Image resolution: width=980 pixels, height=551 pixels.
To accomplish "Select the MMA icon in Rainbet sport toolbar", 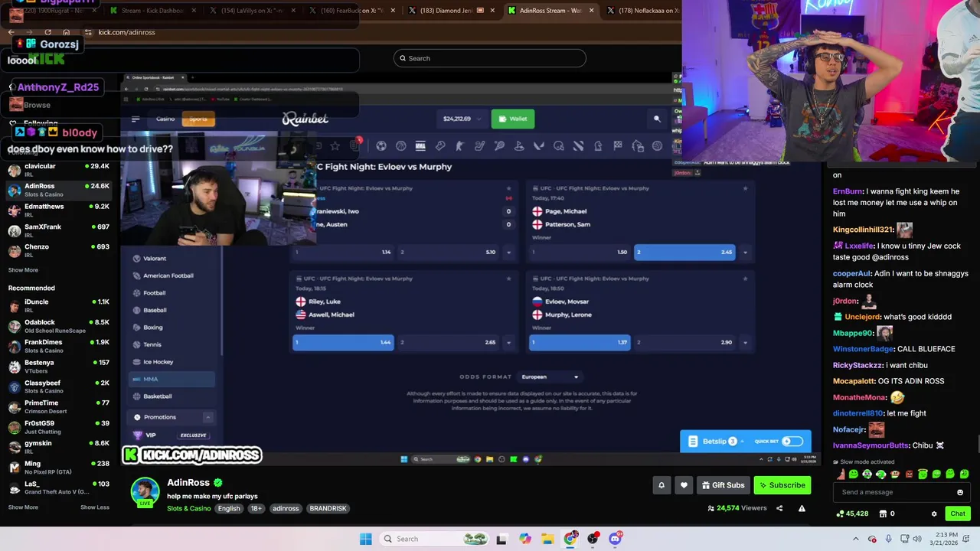I will tap(420, 145).
